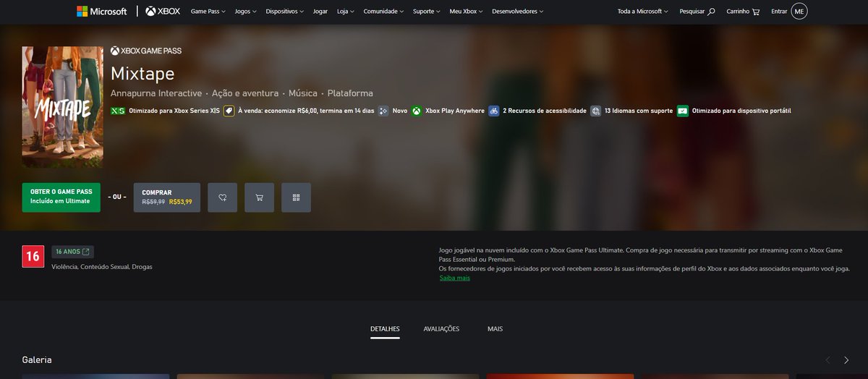Open the Plataforma genre link

(350, 93)
